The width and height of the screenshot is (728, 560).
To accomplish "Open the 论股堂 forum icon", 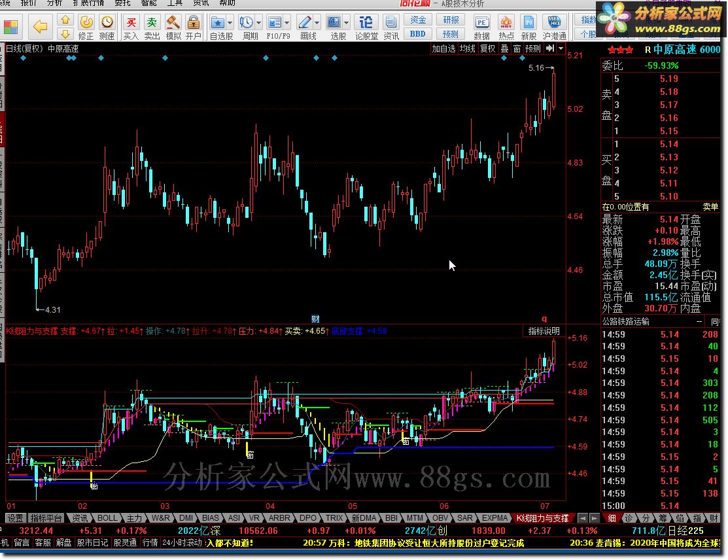I will tap(366, 22).
